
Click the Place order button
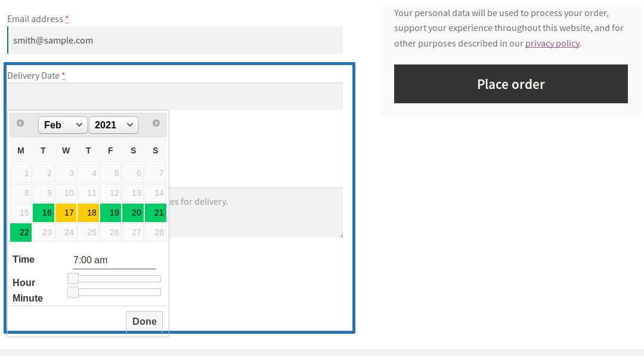[x=510, y=84]
